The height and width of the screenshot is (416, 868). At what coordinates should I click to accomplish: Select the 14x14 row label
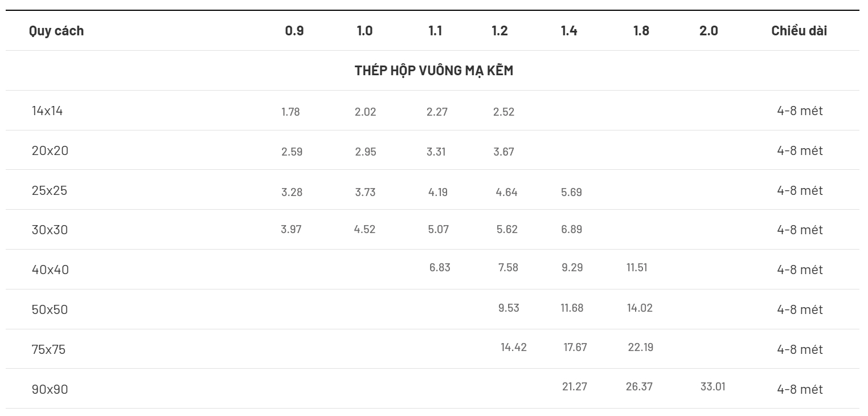pyautogui.click(x=47, y=111)
